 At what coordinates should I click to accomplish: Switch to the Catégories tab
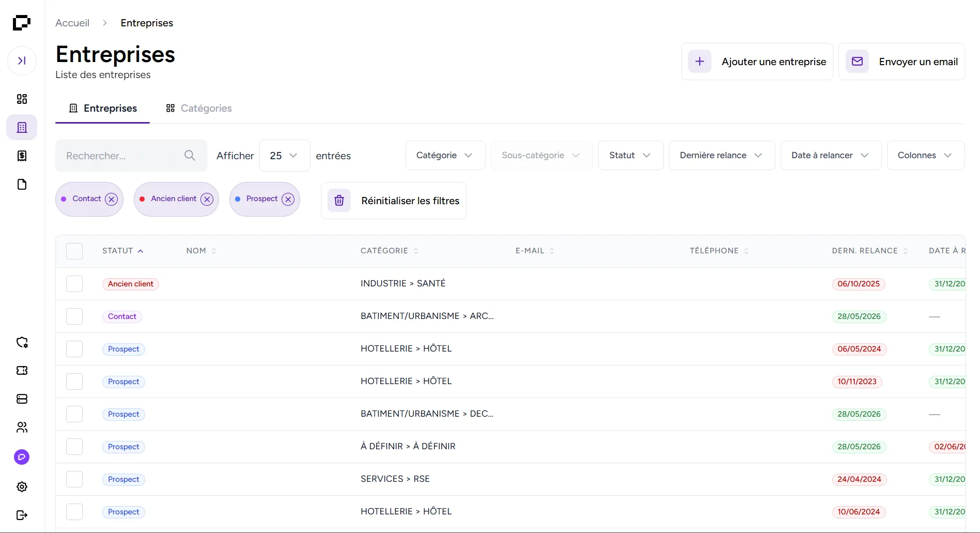tap(199, 108)
